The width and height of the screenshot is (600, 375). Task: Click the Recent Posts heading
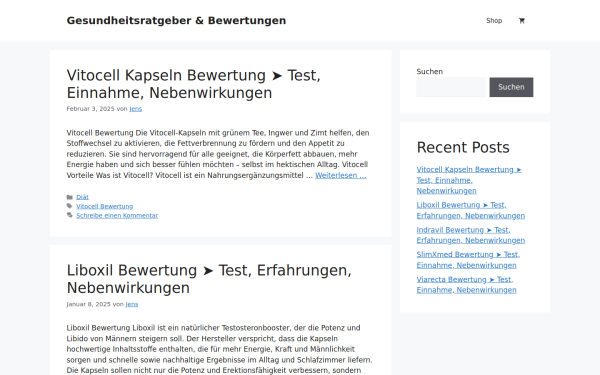(463, 147)
